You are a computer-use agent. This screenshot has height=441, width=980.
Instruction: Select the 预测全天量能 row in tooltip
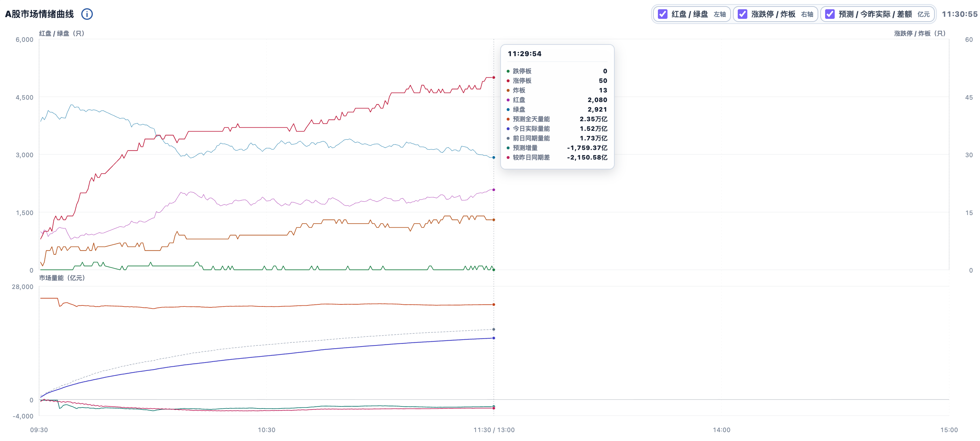(x=558, y=119)
